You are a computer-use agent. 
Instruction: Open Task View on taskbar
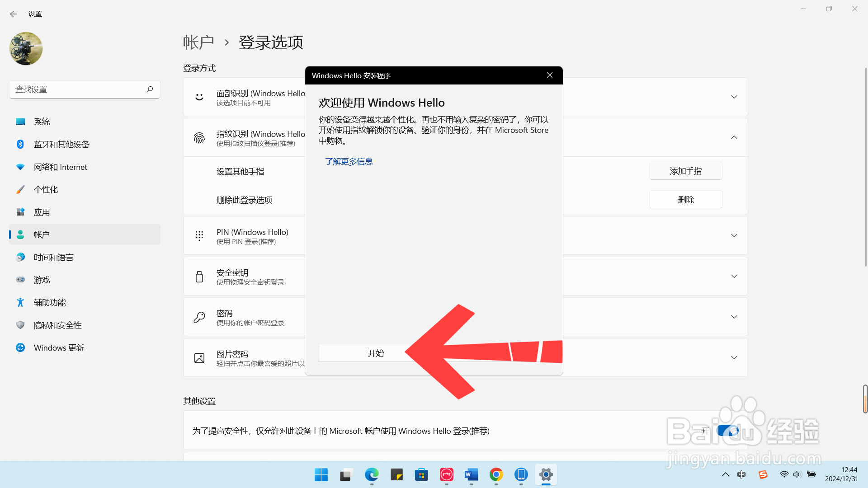pyautogui.click(x=346, y=474)
